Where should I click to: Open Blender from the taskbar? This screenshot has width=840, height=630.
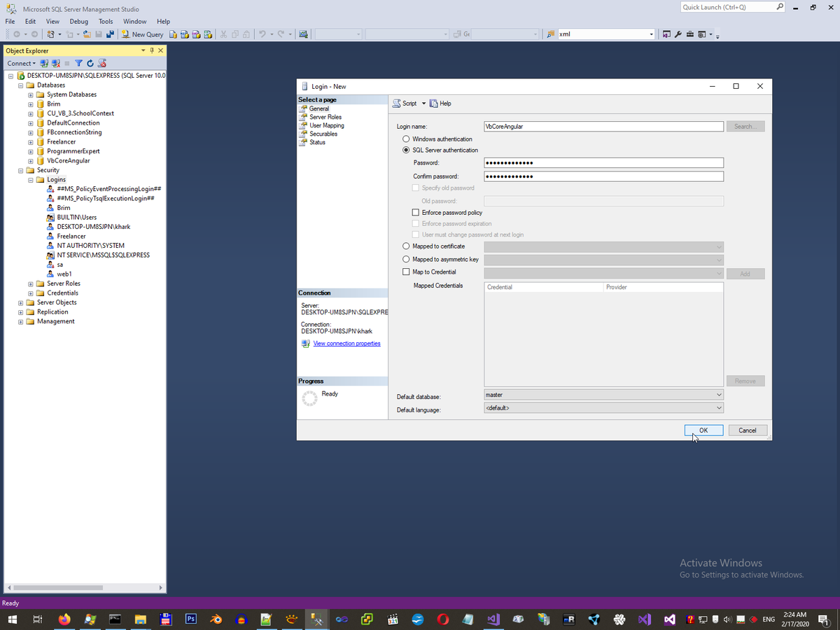point(216,619)
